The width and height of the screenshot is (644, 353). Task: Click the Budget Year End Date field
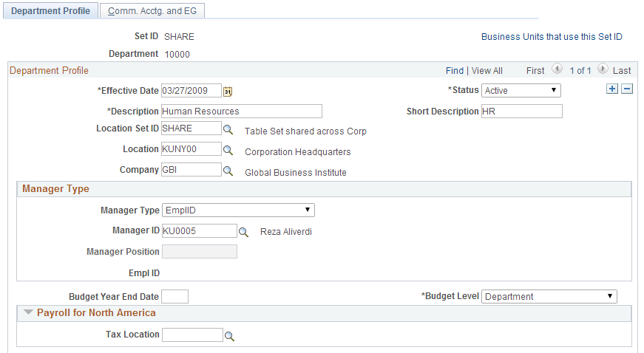point(175,296)
